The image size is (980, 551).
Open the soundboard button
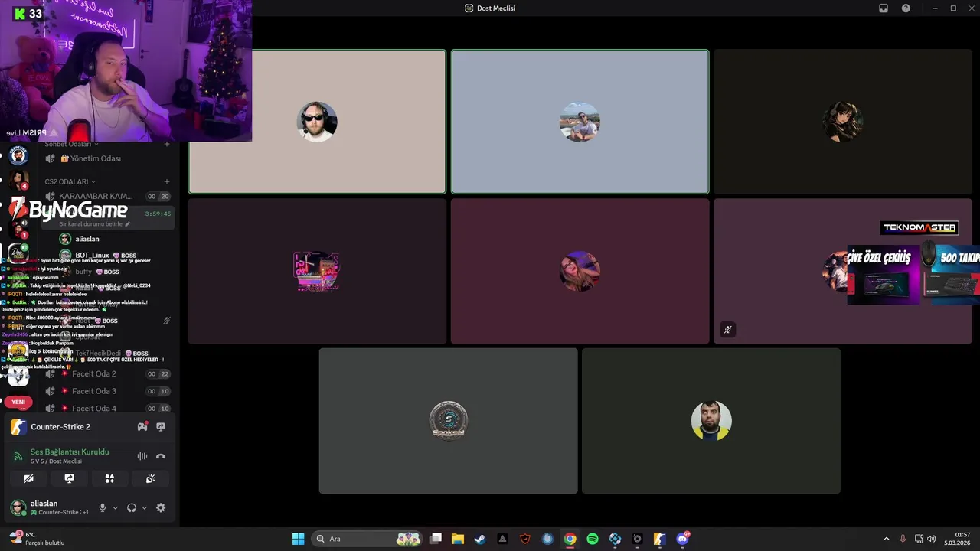click(150, 478)
